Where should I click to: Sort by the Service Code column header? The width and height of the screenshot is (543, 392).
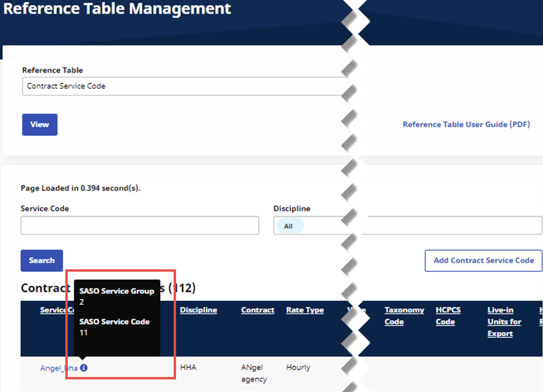(56, 310)
